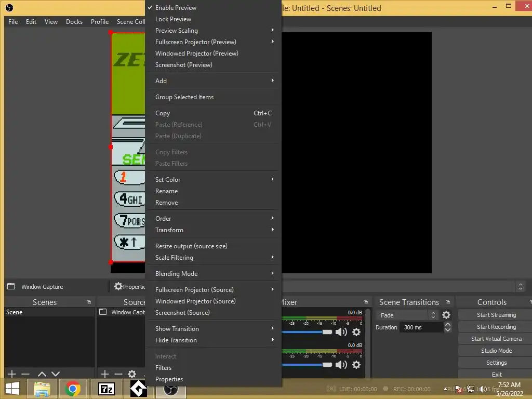Image resolution: width=532 pixels, height=399 pixels.
Task: Choose Group Selected Items
Action: click(214, 97)
